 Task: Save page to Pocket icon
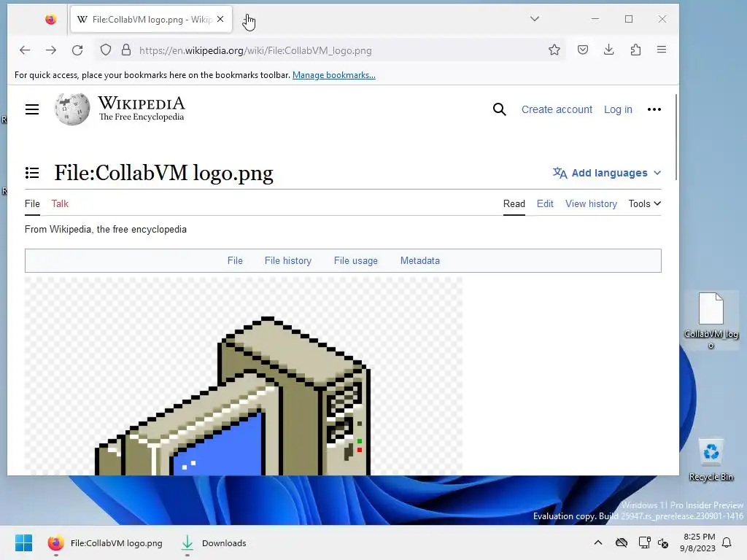click(583, 50)
